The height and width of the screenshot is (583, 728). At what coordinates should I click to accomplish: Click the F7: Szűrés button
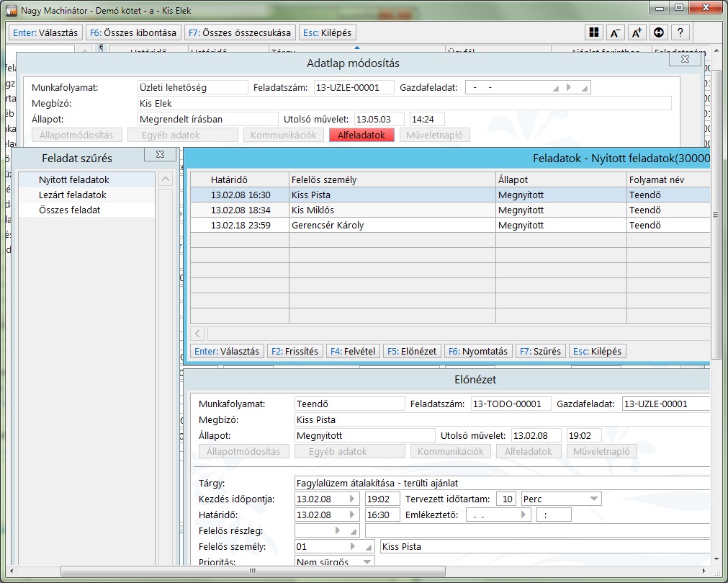[x=540, y=351]
